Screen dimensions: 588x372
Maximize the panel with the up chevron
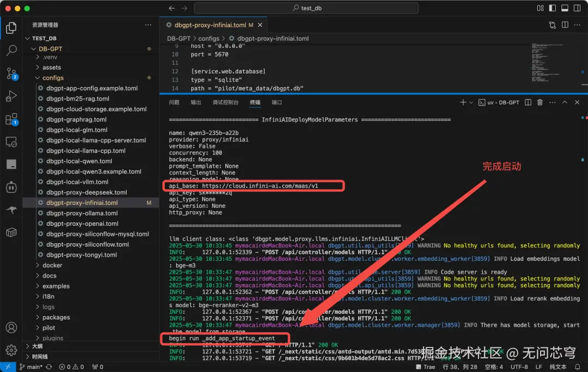point(565,102)
